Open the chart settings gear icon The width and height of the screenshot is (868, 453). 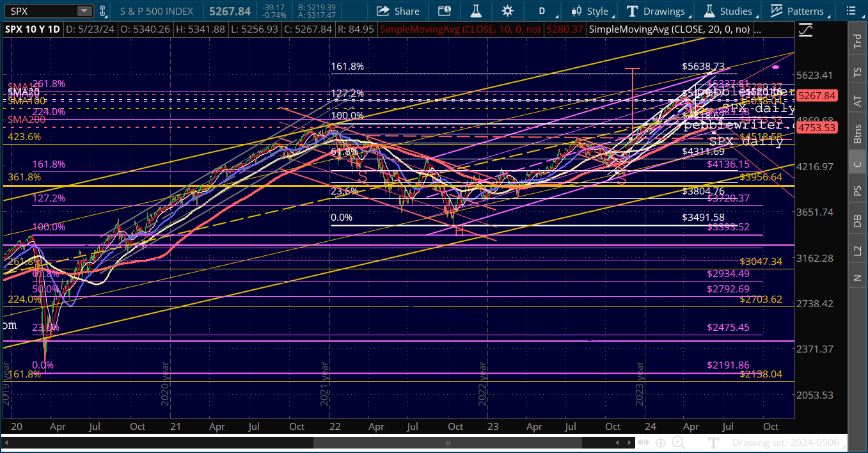507,11
